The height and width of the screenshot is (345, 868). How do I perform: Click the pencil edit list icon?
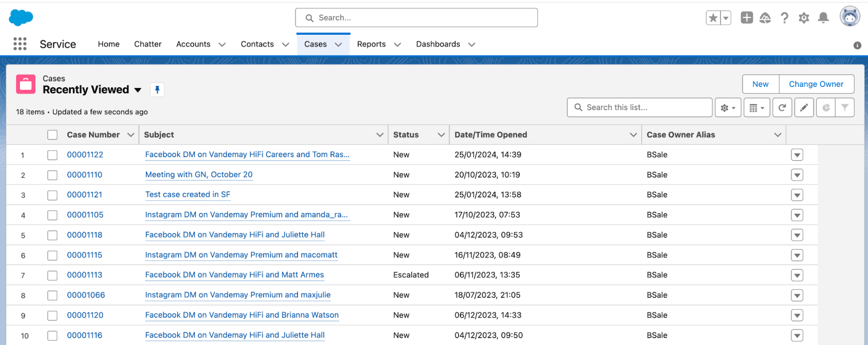[x=804, y=108]
